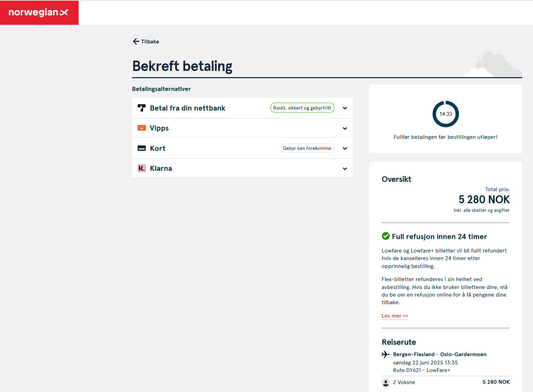533x392 pixels.
Task: Click the Gebyr kan forekomme badge
Action: (307, 148)
